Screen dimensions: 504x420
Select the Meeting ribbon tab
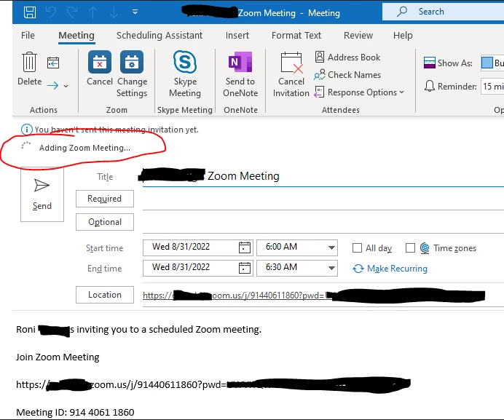(76, 36)
